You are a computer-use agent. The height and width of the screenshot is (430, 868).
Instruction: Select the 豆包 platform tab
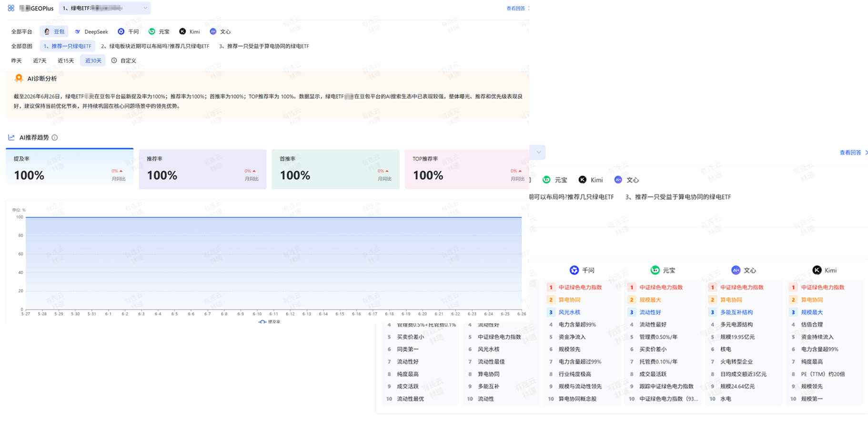click(x=54, y=31)
